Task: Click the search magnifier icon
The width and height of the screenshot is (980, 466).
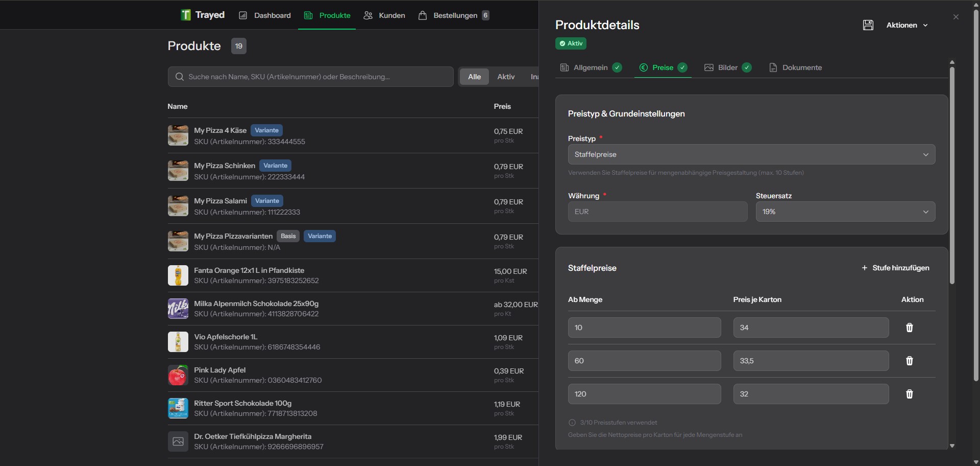Action: click(x=180, y=76)
